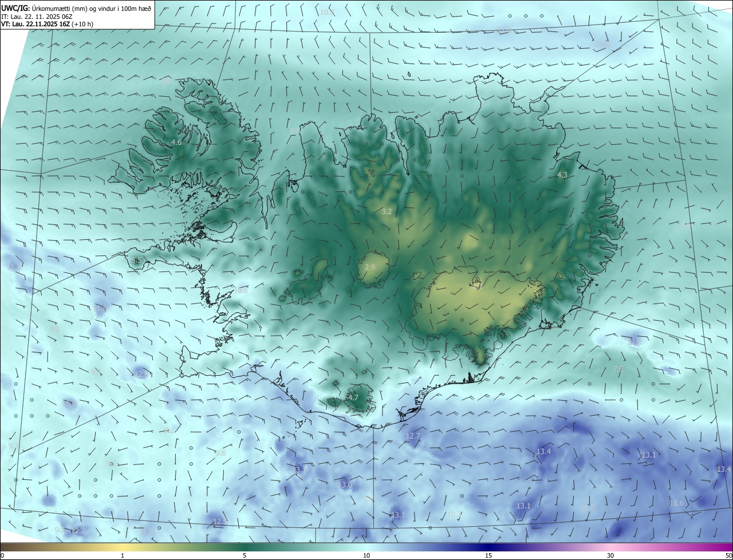This screenshot has height=560, width=733.
Task: Click the colorbar tick label '30'
Action: (610, 555)
